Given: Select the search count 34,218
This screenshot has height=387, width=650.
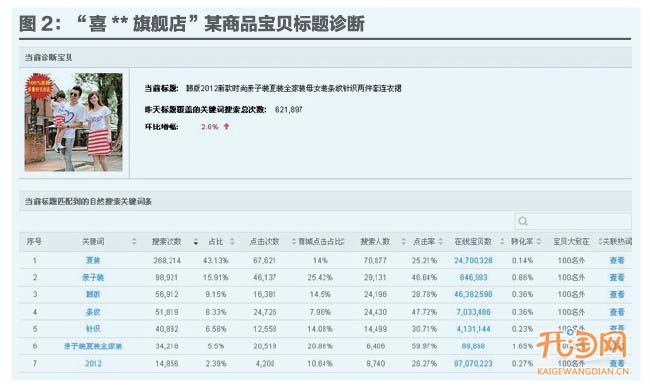Looking at the screenshot, I should [x=167, y=346].
